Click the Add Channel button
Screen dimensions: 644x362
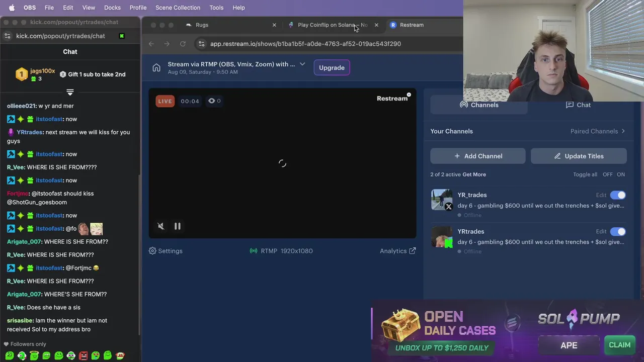[478, 156]
